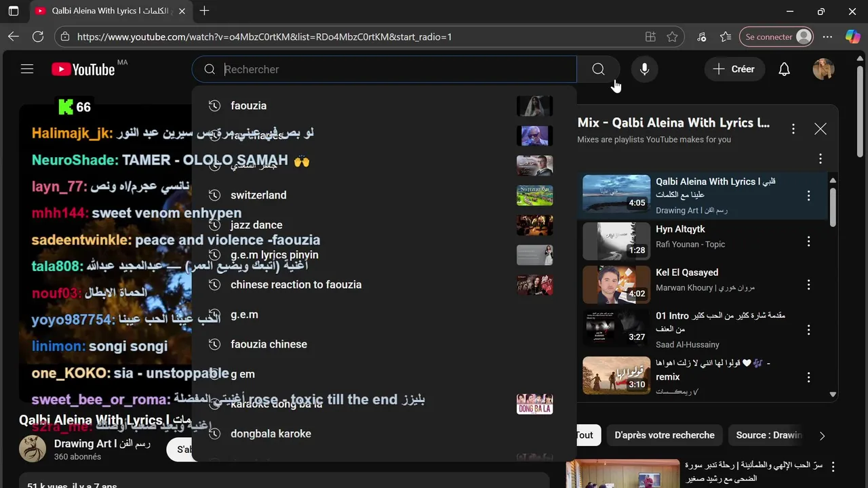Start voice search with microphone icon

(x=644, y=69)
